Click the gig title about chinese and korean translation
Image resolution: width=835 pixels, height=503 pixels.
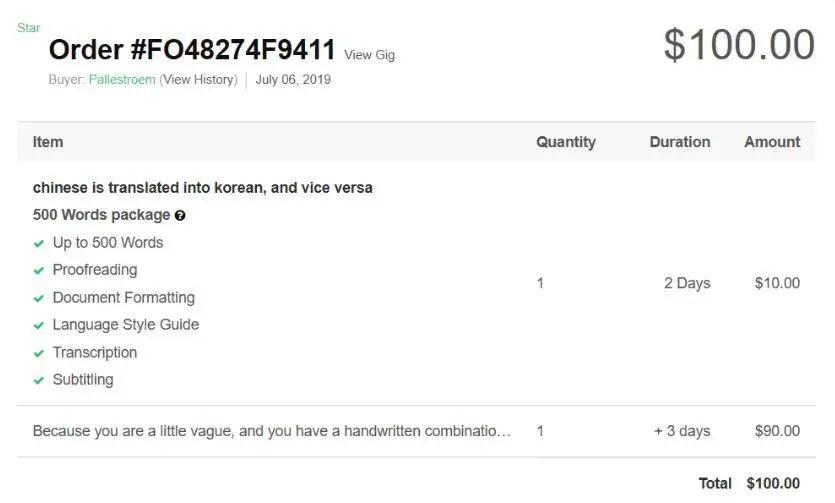pyautogui.click(x=202, y=188)
